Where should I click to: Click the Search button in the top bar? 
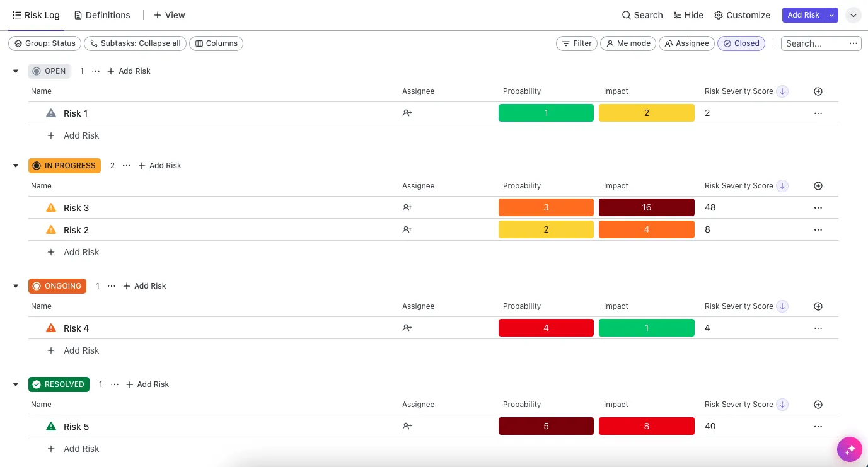click(642, 15)
